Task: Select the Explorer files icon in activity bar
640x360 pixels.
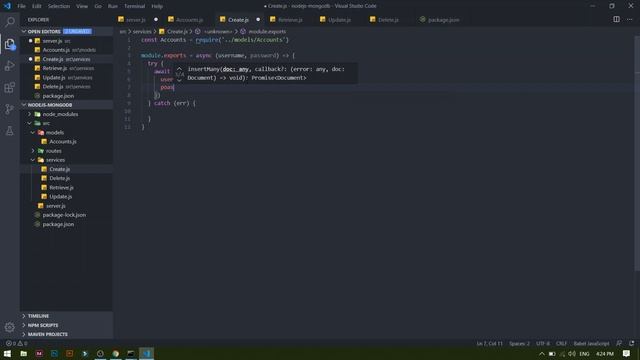Action: click(10, 44)
